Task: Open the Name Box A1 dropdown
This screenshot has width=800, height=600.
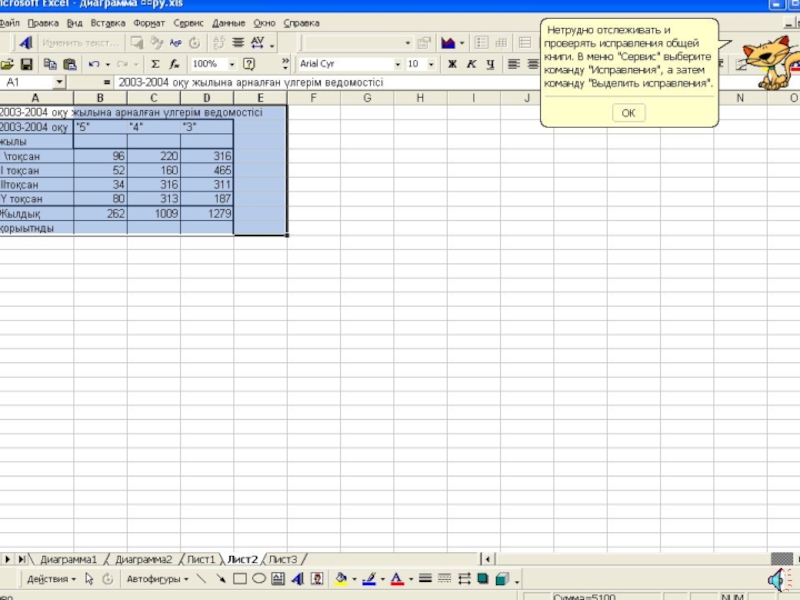Action: pos(59,82)
